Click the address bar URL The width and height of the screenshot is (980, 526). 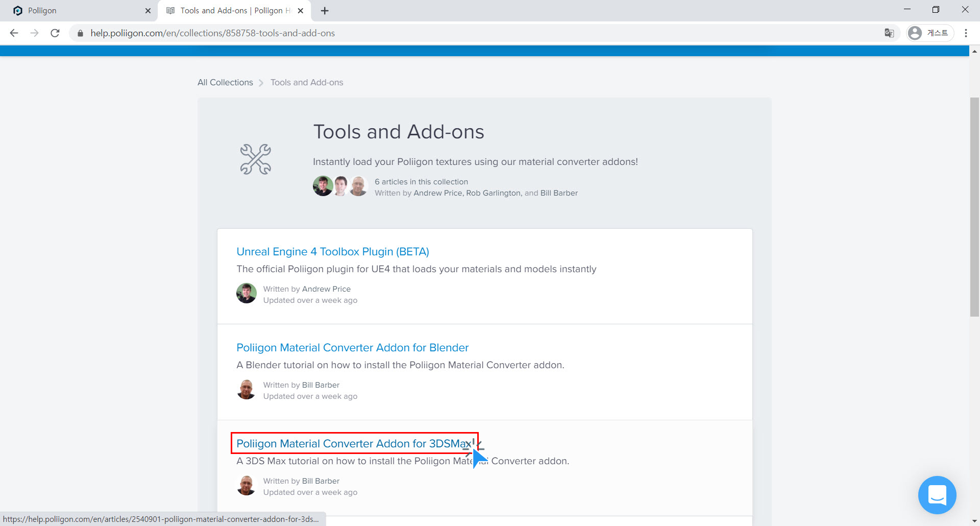213,33
